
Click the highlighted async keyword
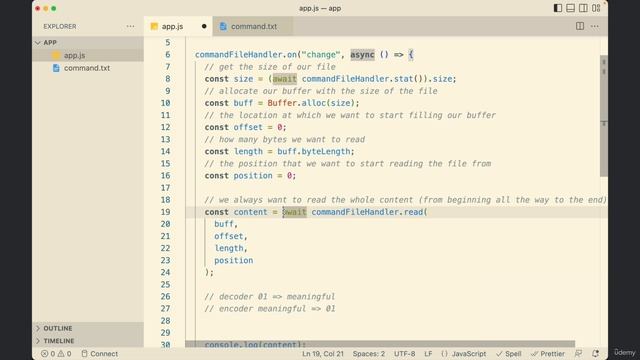click(362, 55)
